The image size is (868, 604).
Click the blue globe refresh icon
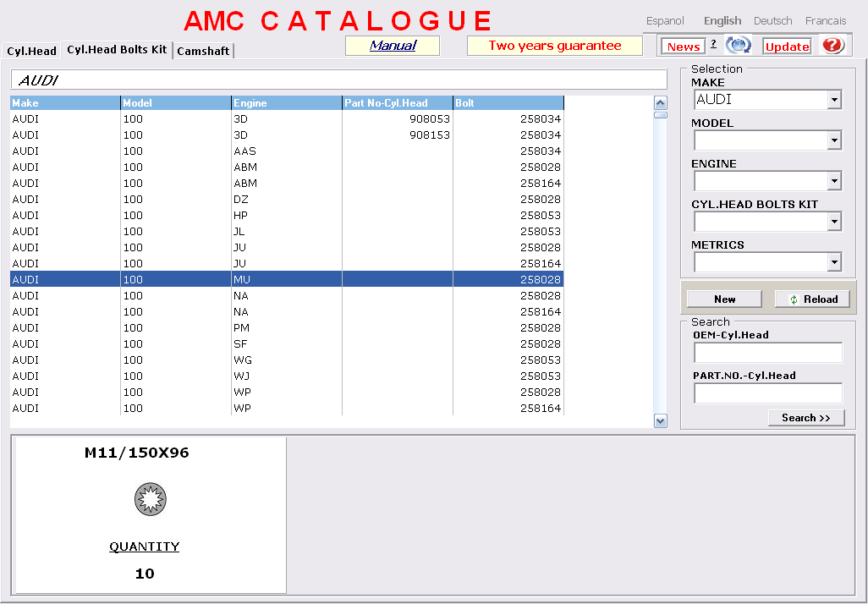[739, 46]
